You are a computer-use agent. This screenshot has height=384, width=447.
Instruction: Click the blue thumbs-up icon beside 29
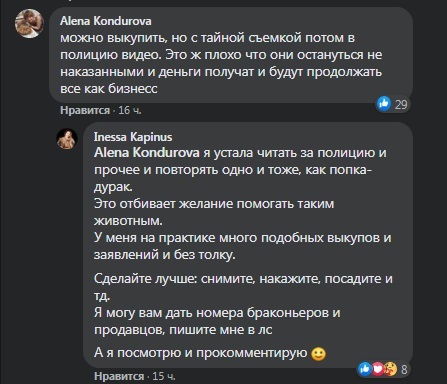click(384, 104)
